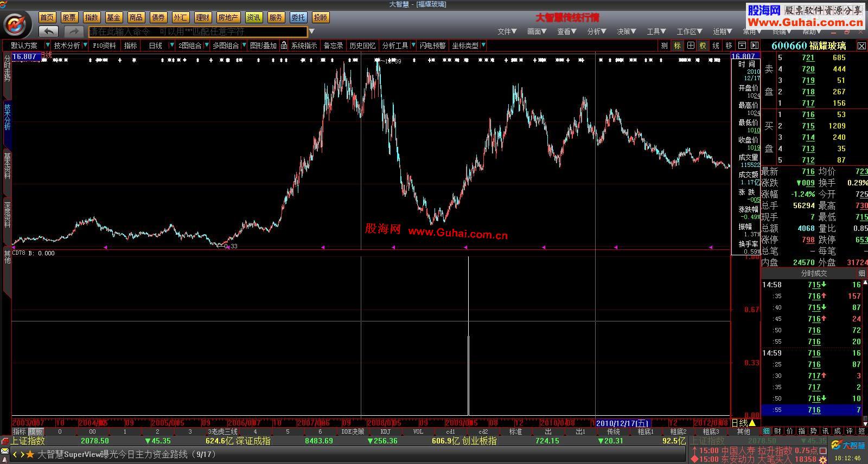Select the DDE决策 indicator tab
The height and width of the screenshot is (464, 868).
pyautogui.click(x=353, y=431)
